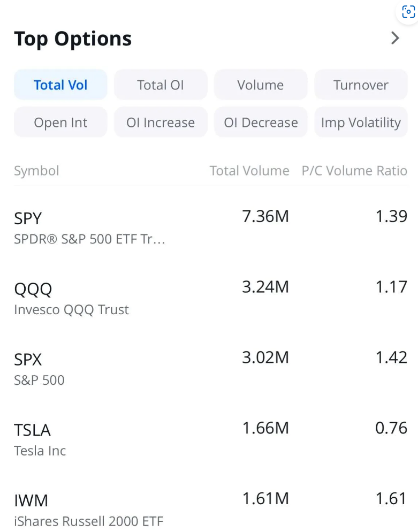Expand Top Options with the chevron arrow
418x532 pixels.
pyautogui.click(x=395, y=38)
